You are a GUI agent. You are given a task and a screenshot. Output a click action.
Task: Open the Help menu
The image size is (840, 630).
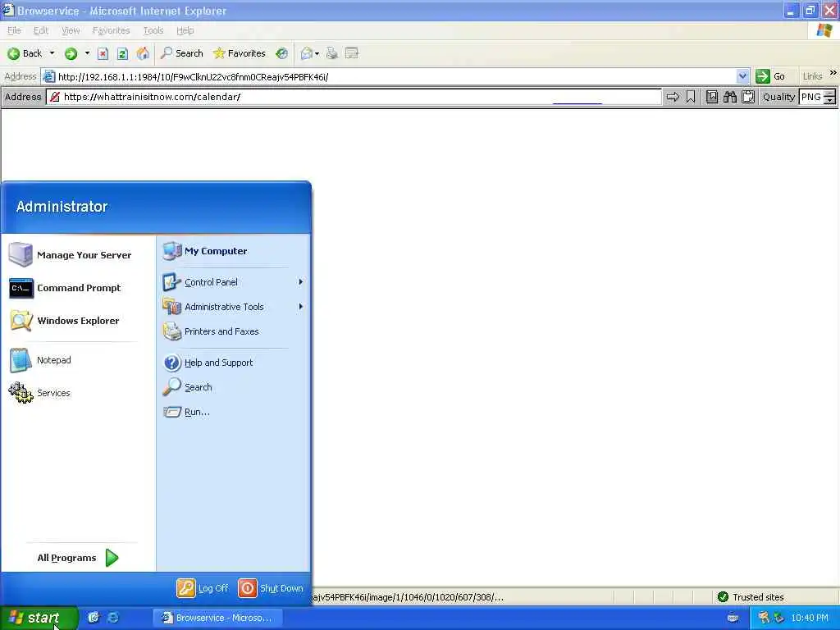pyautogui.click(x=185, y=30)
